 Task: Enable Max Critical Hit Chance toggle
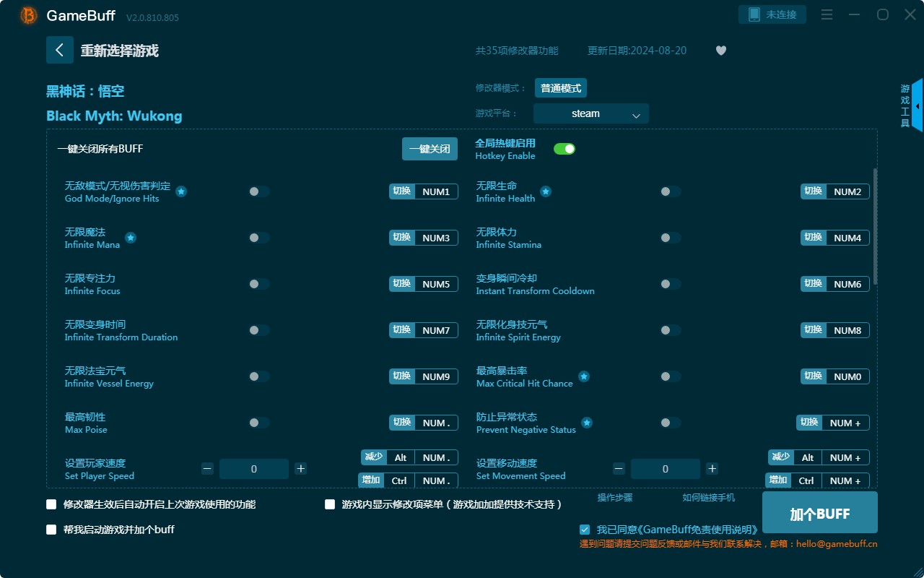coord(671,376)
